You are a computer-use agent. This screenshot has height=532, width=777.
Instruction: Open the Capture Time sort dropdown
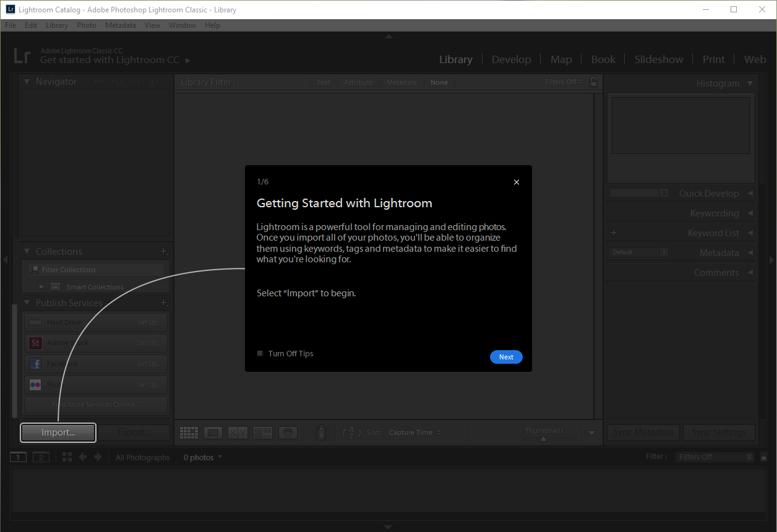pyautogui.click(x=415, y=432)
